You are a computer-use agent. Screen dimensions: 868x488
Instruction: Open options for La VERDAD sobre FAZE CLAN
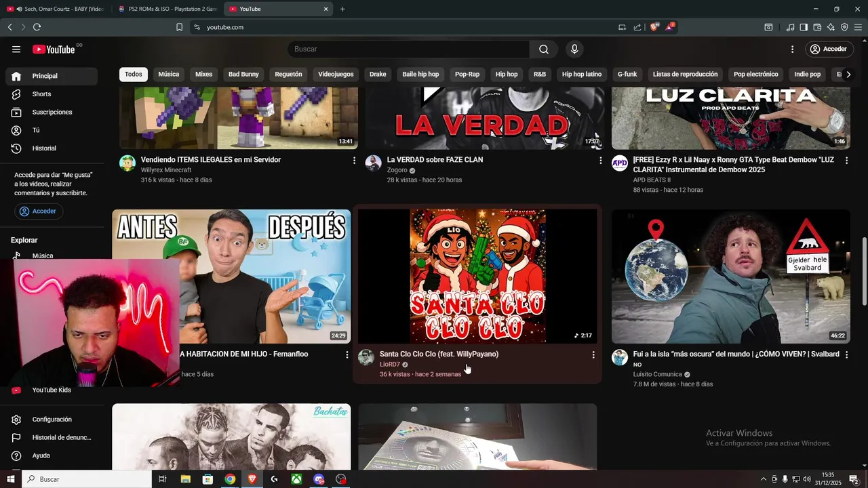(x=600, y=161)
